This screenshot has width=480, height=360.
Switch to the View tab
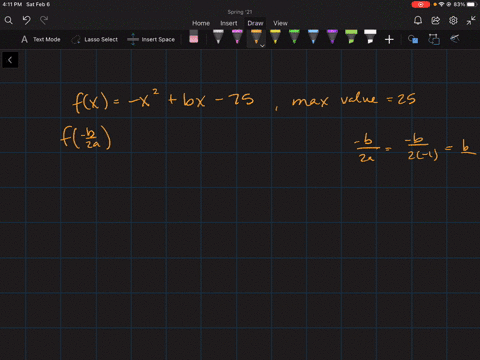[x=280, y=23]
